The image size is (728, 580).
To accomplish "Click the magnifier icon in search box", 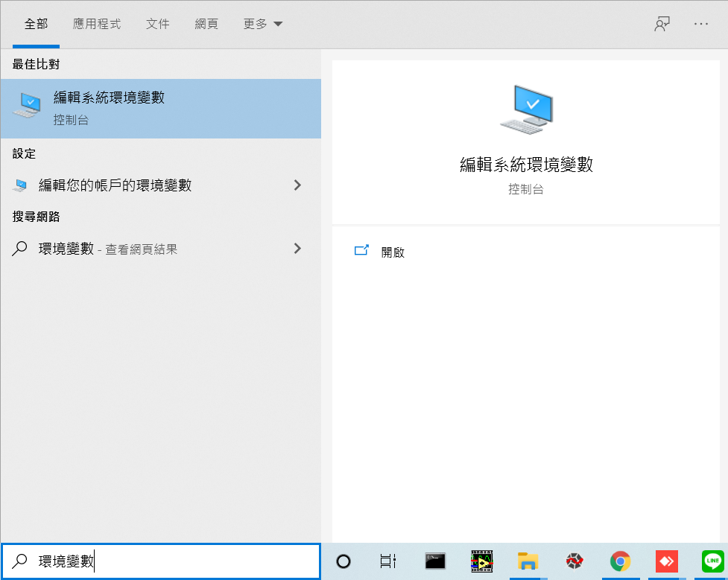I will tap(19, 561).
